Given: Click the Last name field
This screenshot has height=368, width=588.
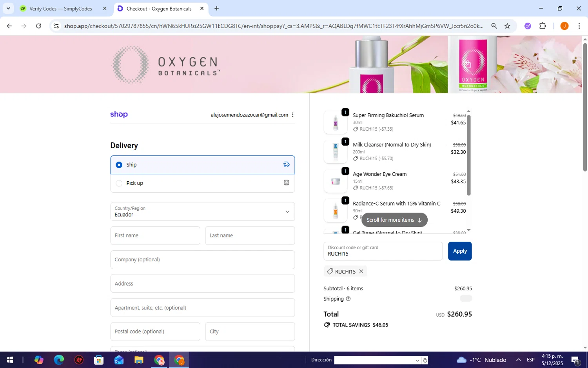Looking at the screenshot, I should pyautogui.click(x=250, y=235).
